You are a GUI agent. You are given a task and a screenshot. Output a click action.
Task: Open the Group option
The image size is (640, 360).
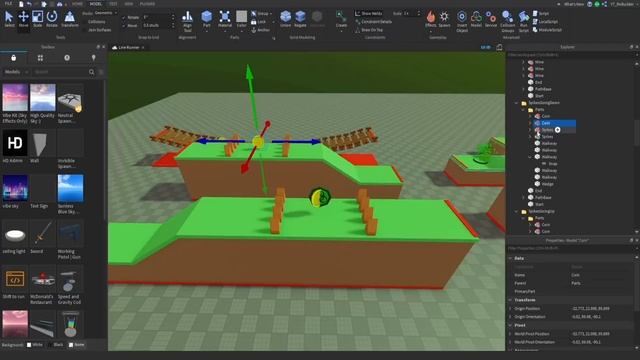(260, 13)
